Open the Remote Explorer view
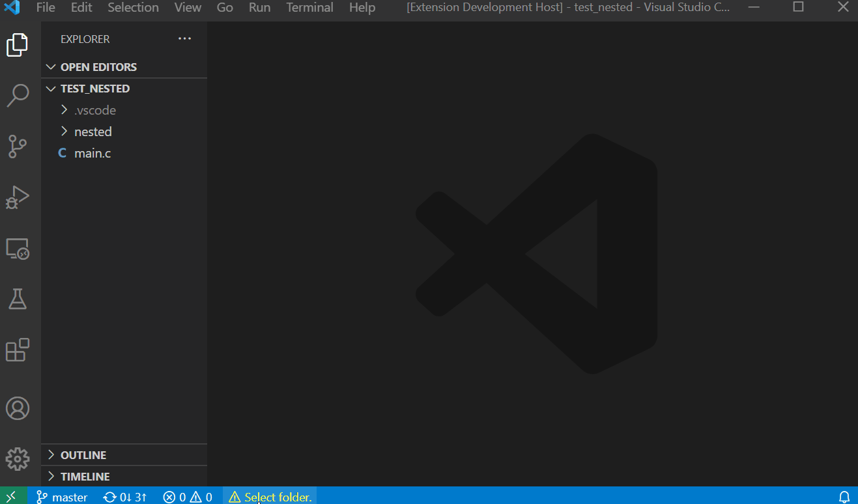Image resolution: width=858 pixels, height=504 pixels. 18,249
